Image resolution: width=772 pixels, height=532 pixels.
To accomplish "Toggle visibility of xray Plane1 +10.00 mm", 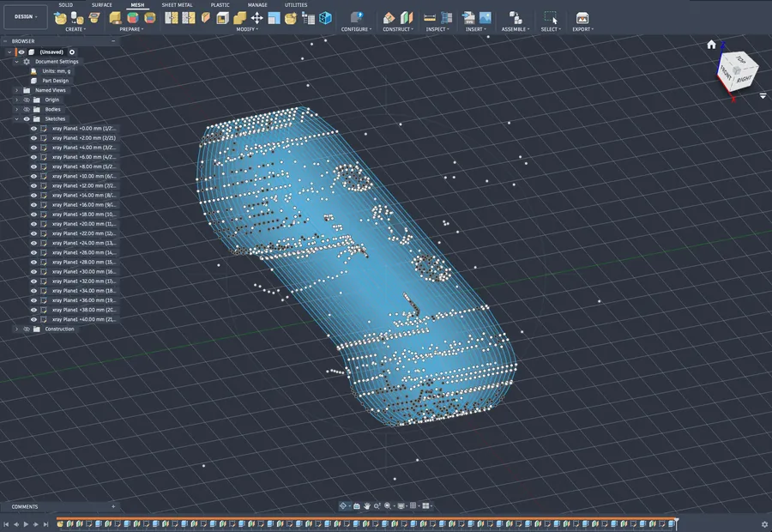I will [34, 177].
